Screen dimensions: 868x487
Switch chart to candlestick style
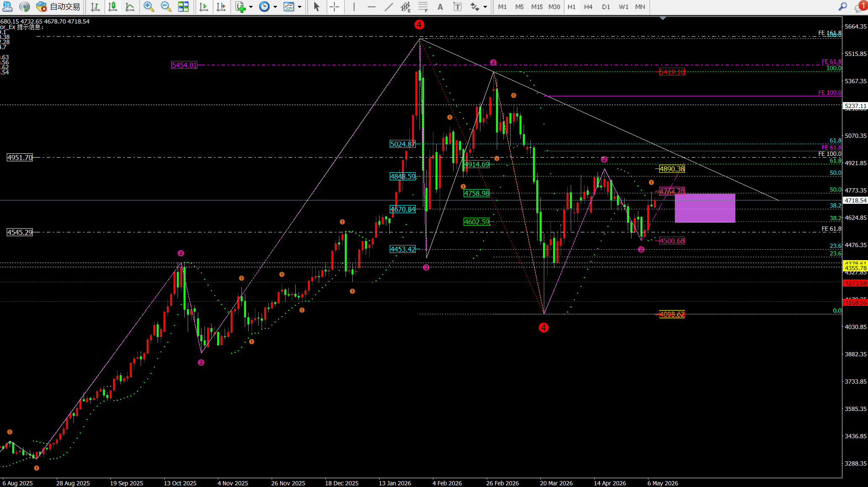113,7
